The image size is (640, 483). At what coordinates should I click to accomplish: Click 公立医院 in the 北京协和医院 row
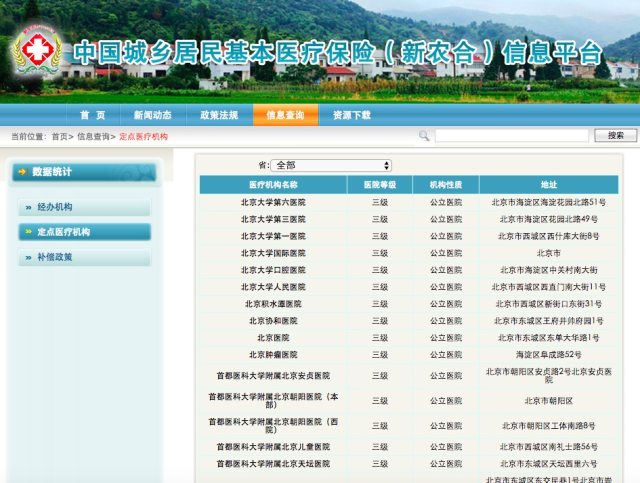(x=446, y=321)
